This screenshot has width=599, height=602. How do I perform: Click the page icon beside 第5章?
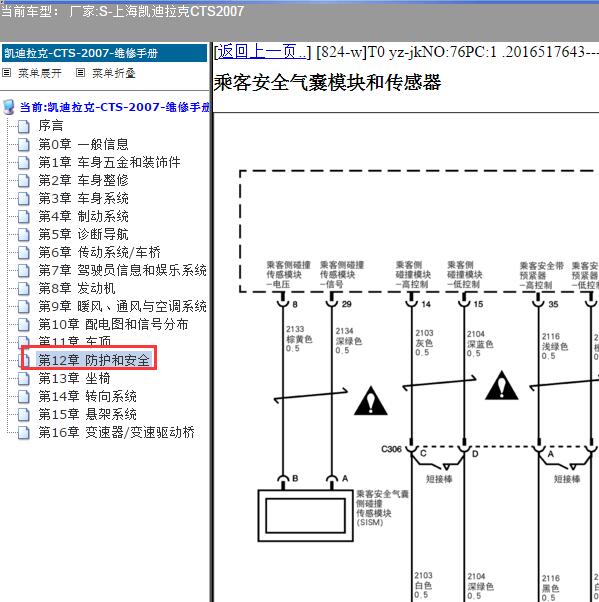coord(23,235)
